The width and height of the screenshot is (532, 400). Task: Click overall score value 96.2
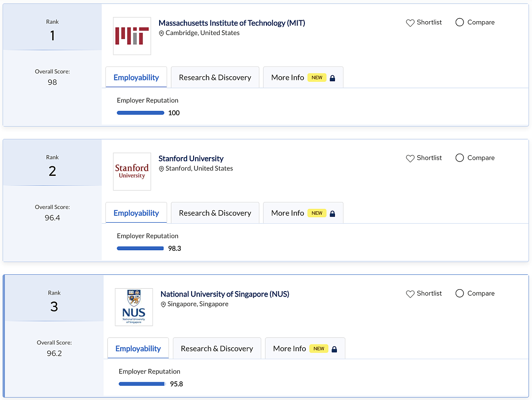pyautogui.click(x=54, y=353)
